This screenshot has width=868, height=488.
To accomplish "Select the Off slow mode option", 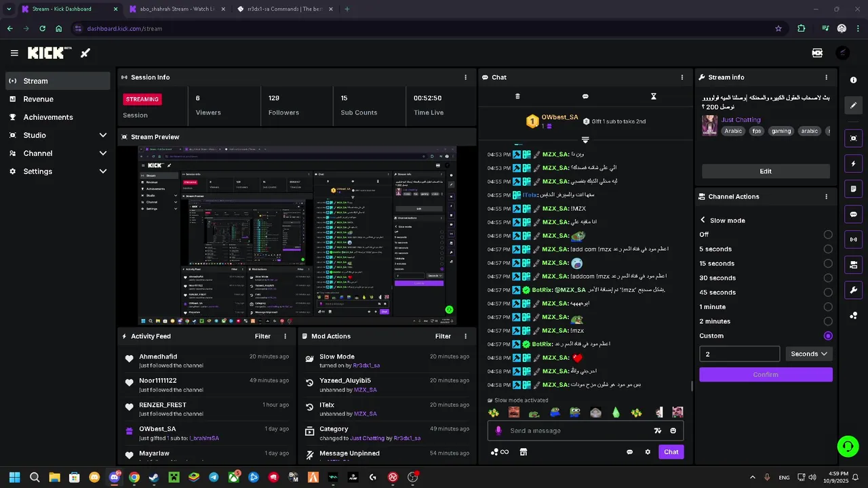I will pyautogui.click(x=828, y=235).
